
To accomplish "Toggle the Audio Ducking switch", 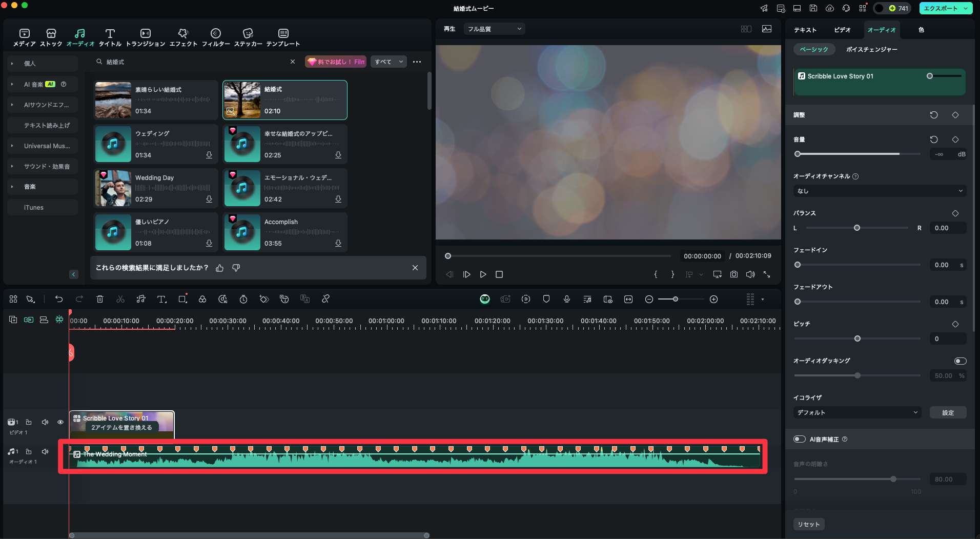I will coord(960,361).
